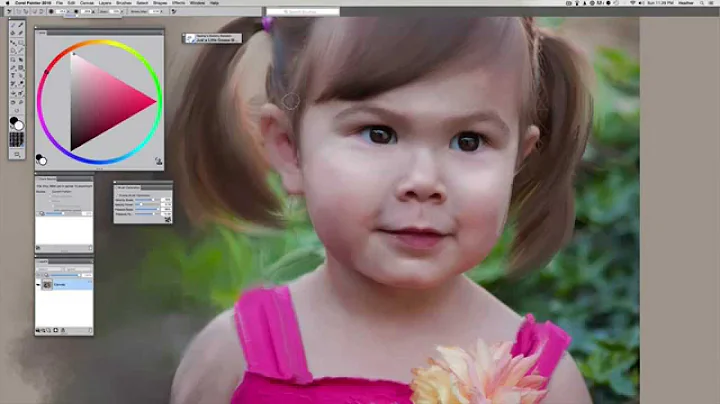The image size is (720, 404).
Task: Click the Brush Calibration panel tab
Action: (x=128, y=188)
